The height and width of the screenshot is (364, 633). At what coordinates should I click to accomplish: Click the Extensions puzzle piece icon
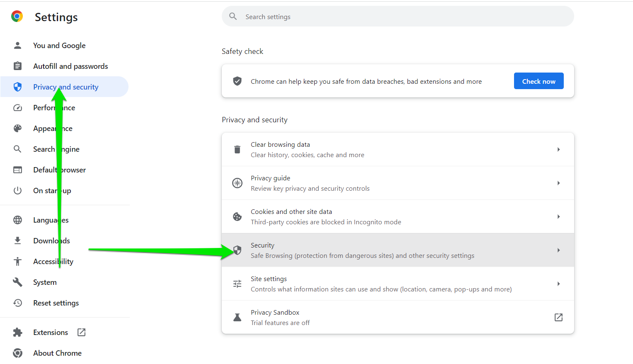click(17, 332)
